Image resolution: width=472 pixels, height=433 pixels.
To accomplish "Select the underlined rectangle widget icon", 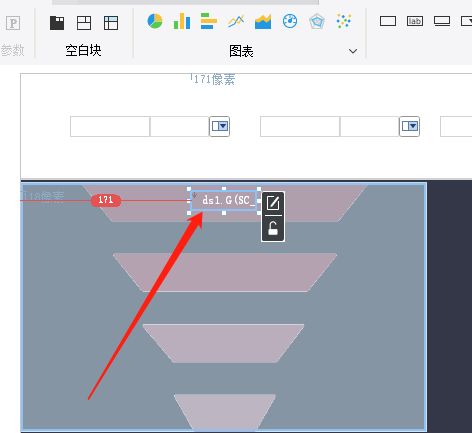I will click(x=442, y=21).
